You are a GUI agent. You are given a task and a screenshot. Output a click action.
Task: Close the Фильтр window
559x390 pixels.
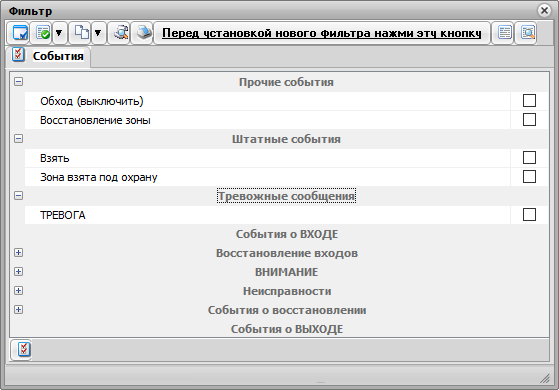tap(544, 11)
